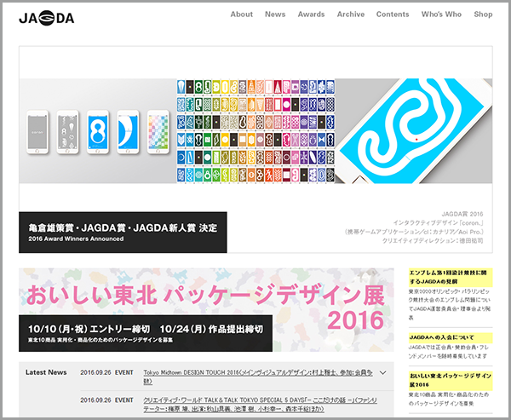Click the colorful icon grid image

point(255,130)
